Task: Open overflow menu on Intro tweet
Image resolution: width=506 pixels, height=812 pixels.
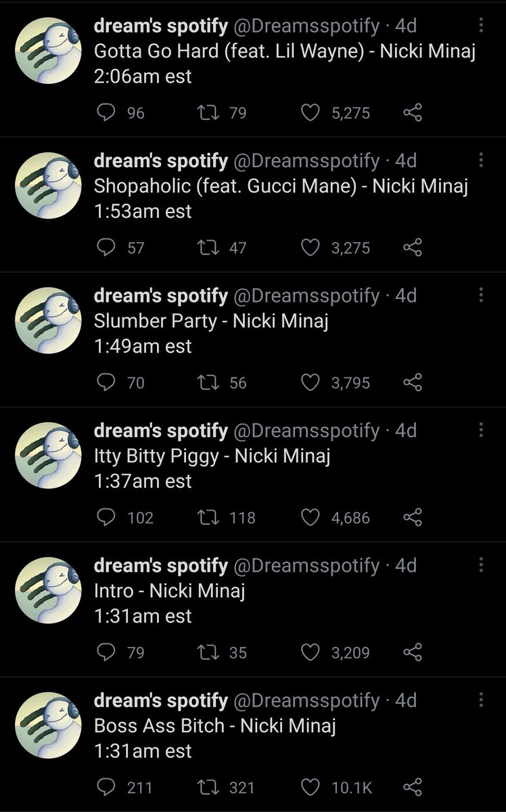Action: point(481,565)
